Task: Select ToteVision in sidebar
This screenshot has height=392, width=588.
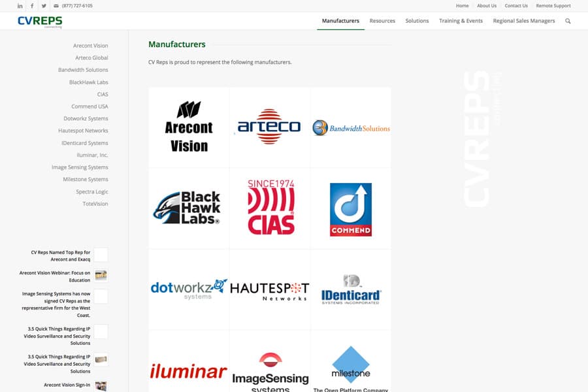Action: [x=95, y=204]
